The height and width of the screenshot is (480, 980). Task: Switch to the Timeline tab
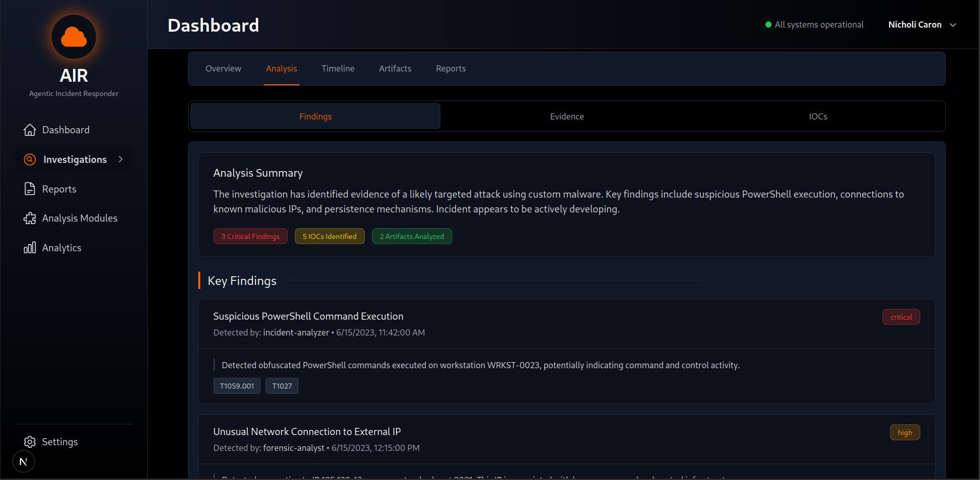click(x=338, y=68)
